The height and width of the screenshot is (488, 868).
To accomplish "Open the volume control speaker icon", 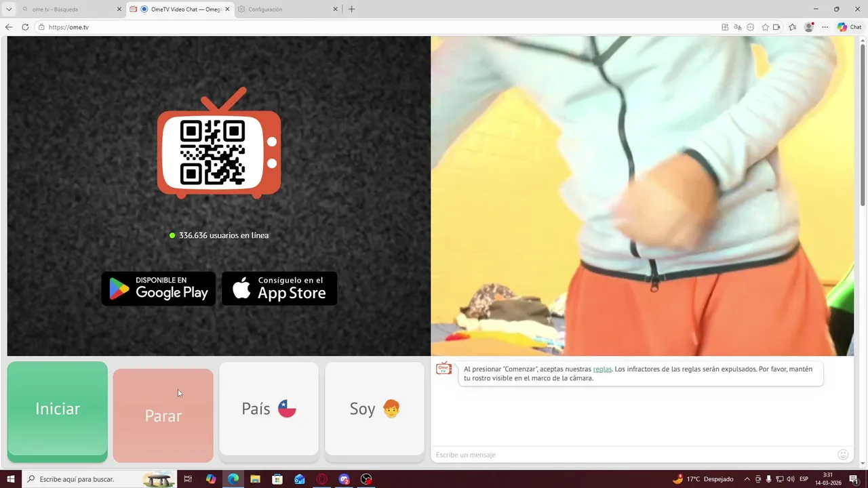I will [791, 479].
